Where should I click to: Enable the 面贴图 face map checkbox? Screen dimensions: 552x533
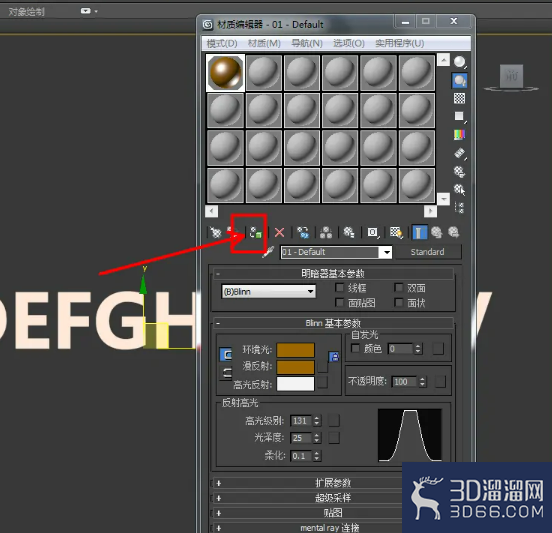tap(339, 302)
